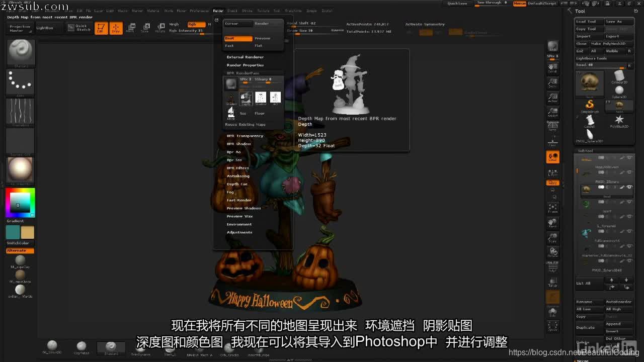This screenshot has height=362, width=644.
Task: Choose Fast render mode
Action: point(238,46)
